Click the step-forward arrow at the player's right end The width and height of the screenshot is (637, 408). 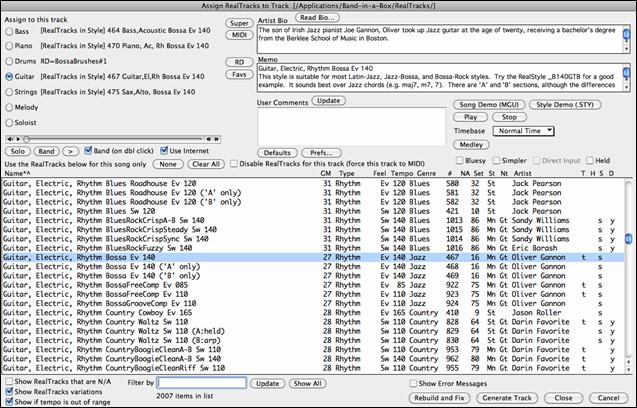click(217, 139)
